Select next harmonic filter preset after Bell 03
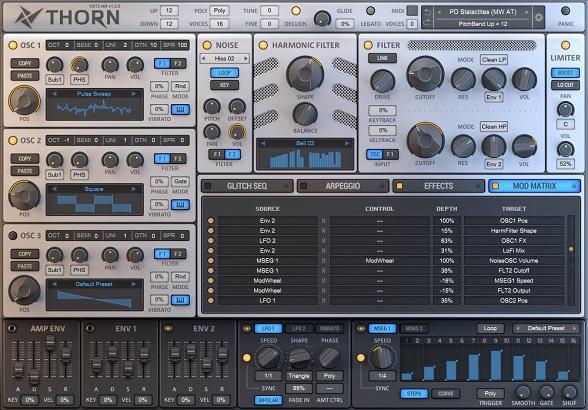588x410 pixels. coord(347,143)
